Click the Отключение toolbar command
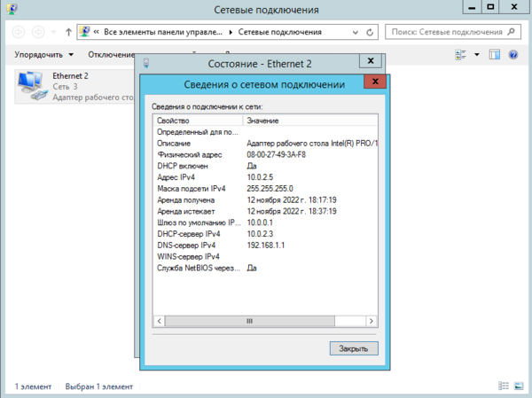Screen dimensions: 532x398 [111, 55]
